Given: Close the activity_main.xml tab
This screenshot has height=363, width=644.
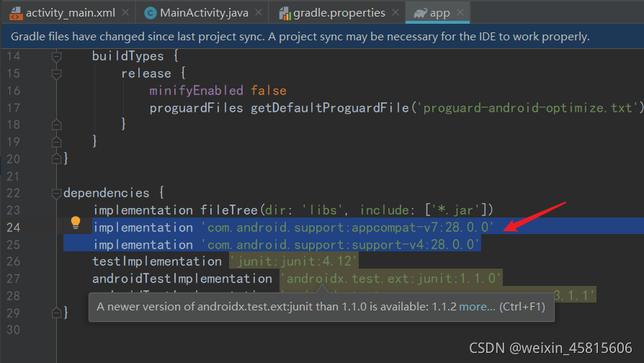Looking at the screenshot, I should [125, 13].
